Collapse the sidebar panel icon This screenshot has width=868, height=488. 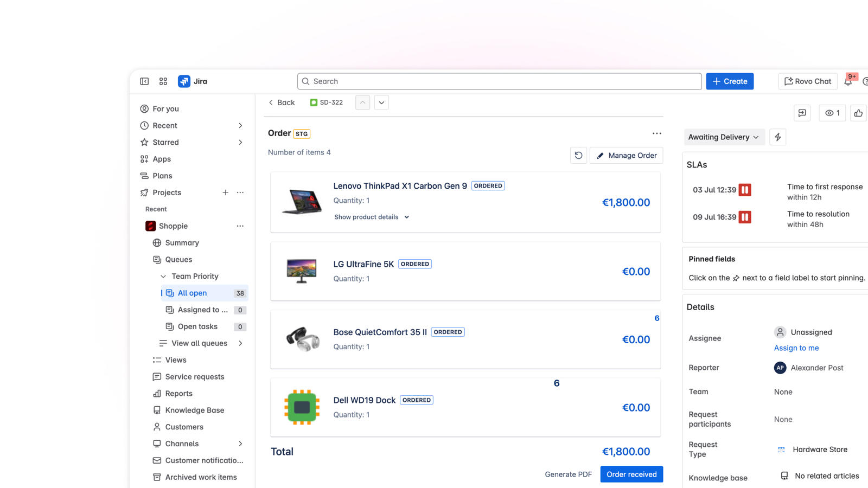[144, 81]
